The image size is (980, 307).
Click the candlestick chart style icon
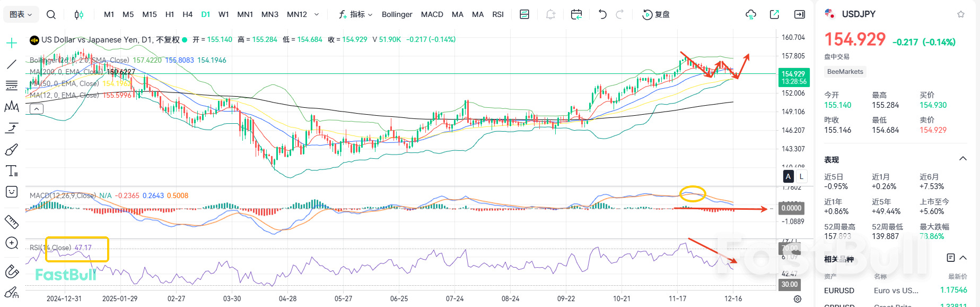coord(79,14)
